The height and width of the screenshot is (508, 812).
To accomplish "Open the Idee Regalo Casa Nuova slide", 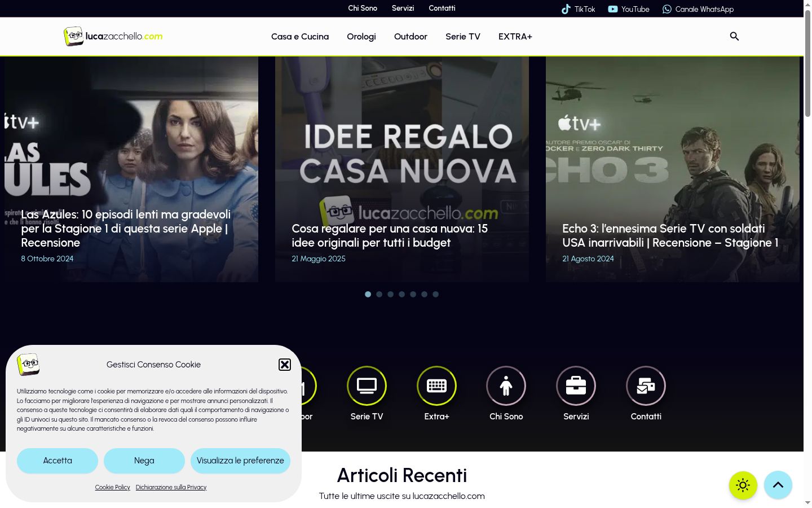I will pos(402,169).
